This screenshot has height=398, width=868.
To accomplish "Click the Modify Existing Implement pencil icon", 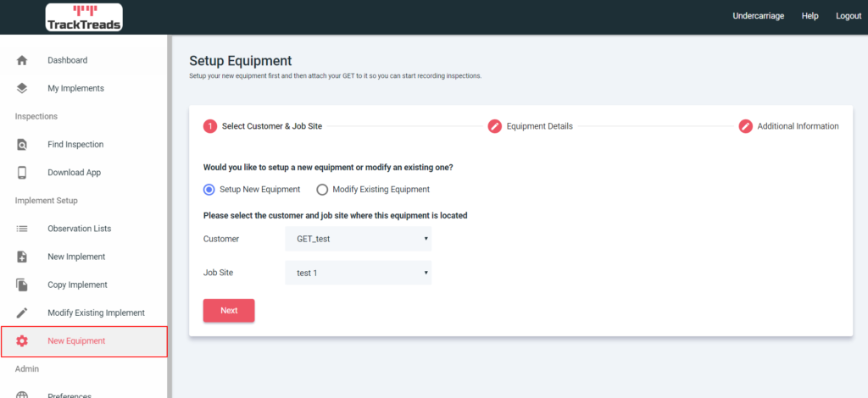I will 22,312.
